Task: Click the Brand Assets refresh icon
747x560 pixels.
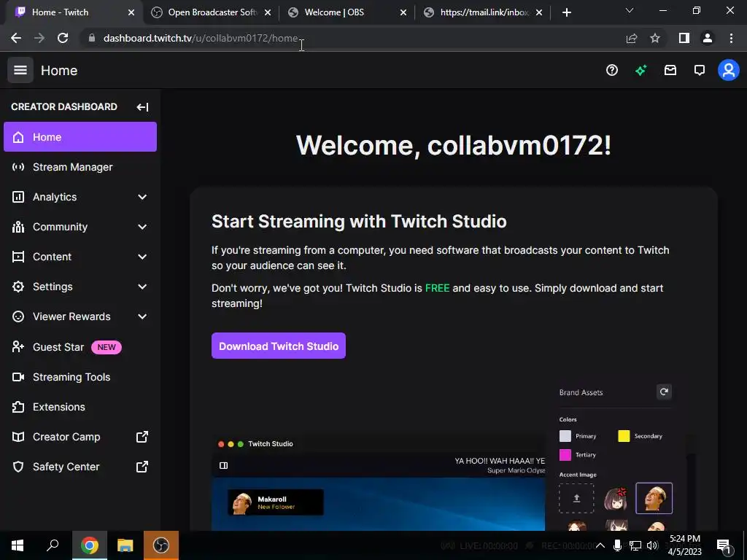Action: pos(664,392)
